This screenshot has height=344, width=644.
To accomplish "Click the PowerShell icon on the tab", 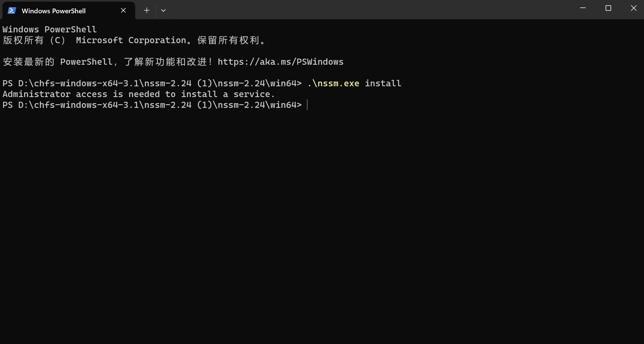I will coord(12,11).
